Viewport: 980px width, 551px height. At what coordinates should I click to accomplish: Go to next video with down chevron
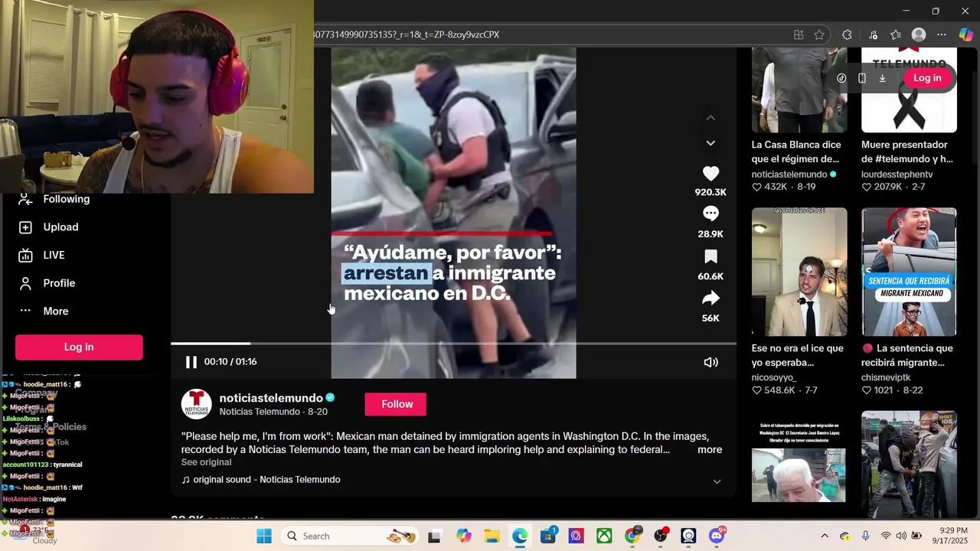[710, 143]
